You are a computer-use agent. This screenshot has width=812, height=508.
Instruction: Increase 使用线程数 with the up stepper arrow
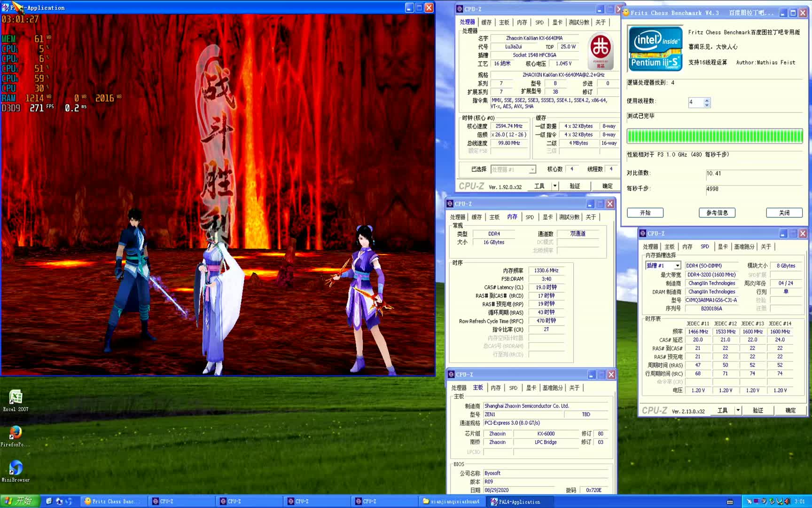pos(706,100)
